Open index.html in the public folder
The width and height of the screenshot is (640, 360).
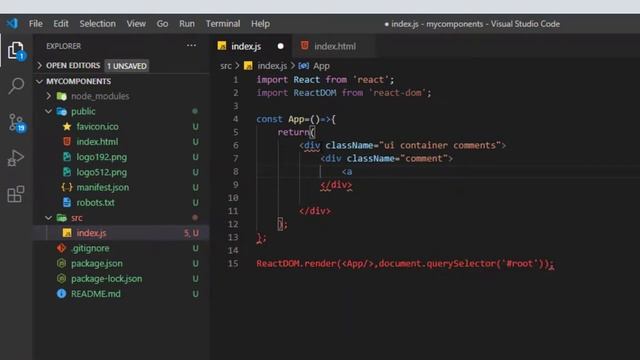point(97,142)
